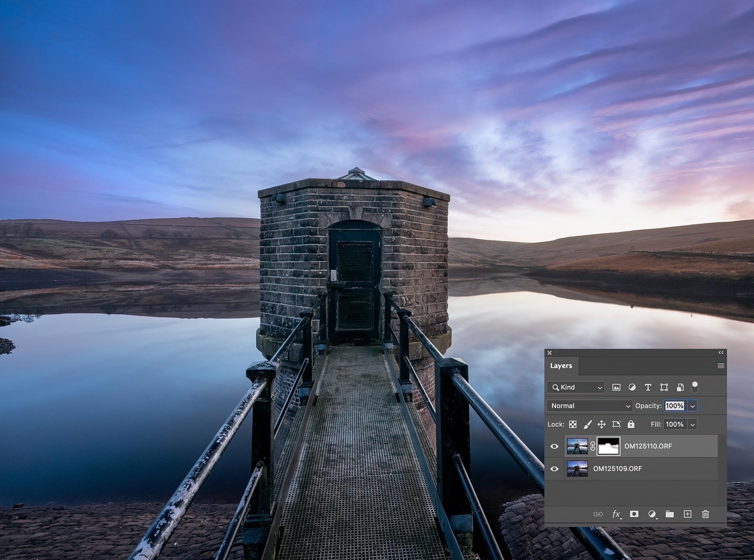The width and height of the screenshot is (754, 560).
Task: Open the Normal blend mode dropdown
Action: tap(589, 406)
